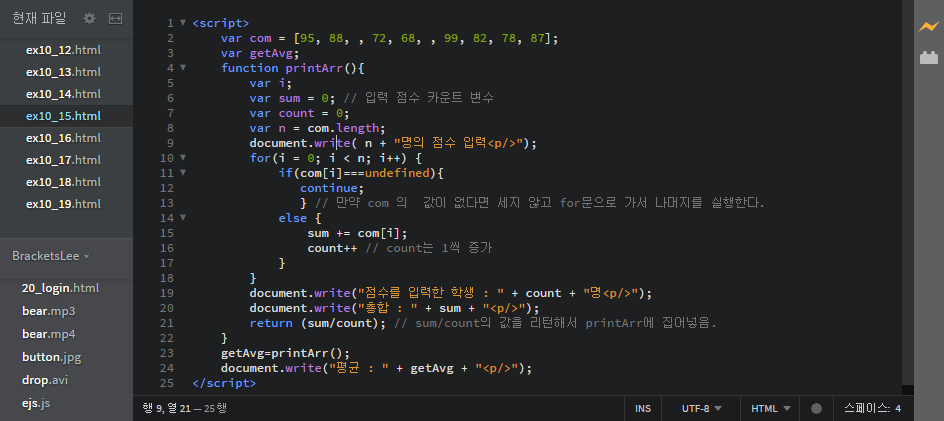The width and height of the screenshot is (944, 421).
Task: Switch spaces indentation label 스페이스
Action: point(868,408)
